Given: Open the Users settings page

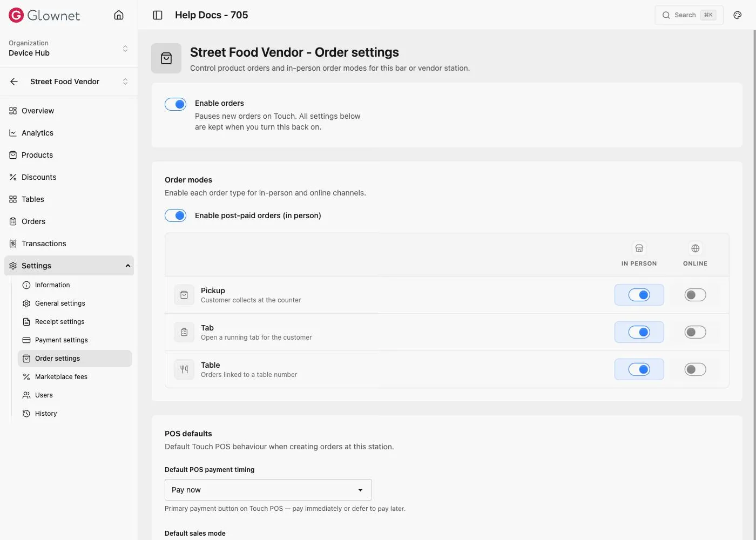Looking at the screenshot, I should click(x=75, y=395).
